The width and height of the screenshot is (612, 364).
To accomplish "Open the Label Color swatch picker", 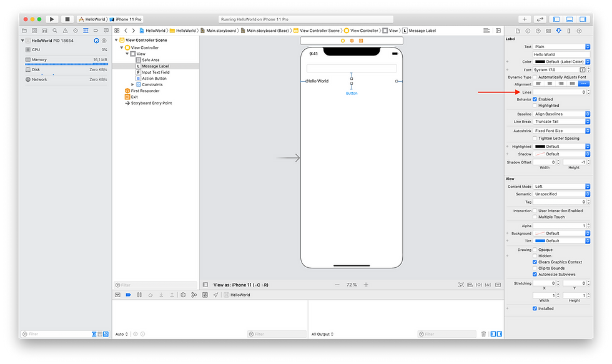I will 540,62.
